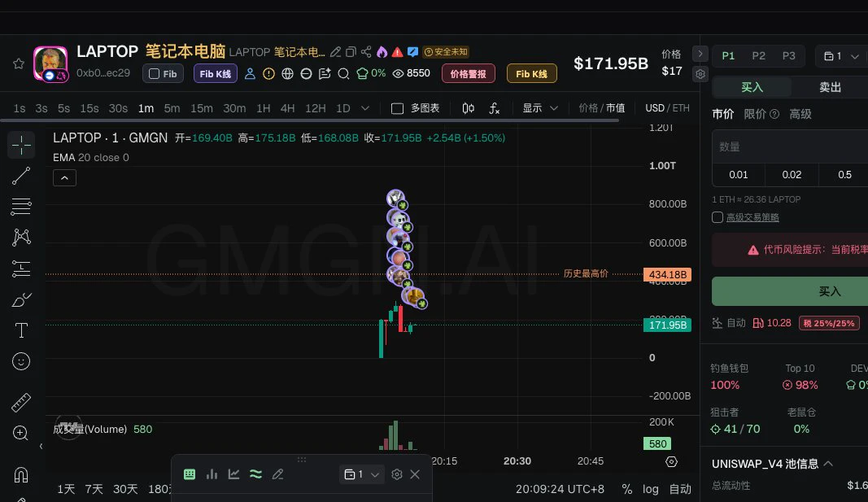Open the 显示 display dropdown
This screenshot has width=868, height=502.
[x=539, y=108]
